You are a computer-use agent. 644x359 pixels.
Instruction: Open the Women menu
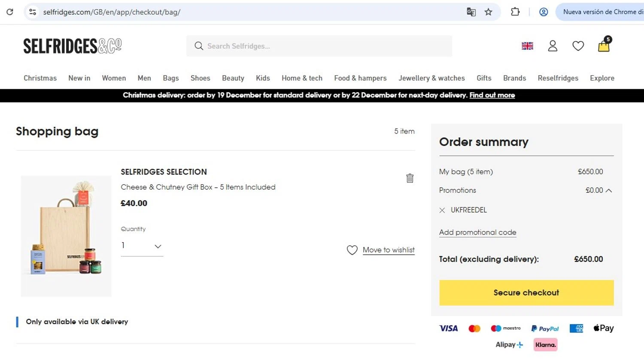pyautogui.click(x=114, y=78)
